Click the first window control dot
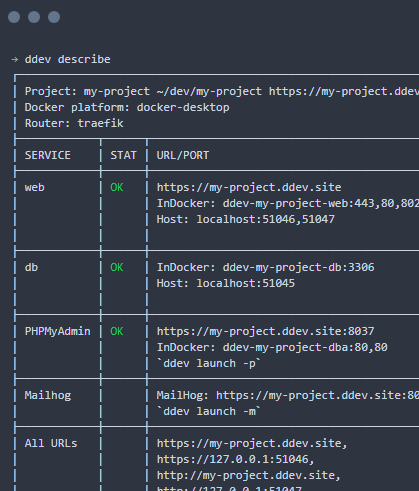Image resolution: width=419 pixels, height=491 pixels. pos(14,17)
